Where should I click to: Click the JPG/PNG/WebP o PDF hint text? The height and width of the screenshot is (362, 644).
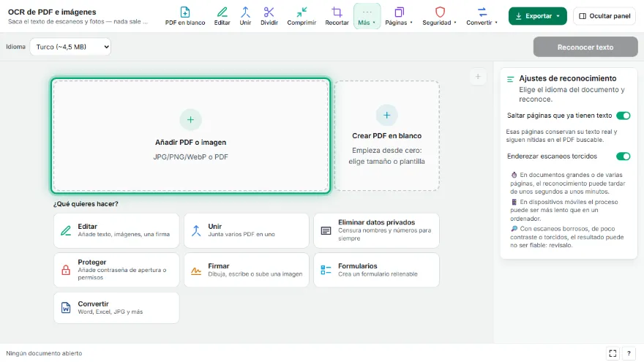[x=190, y=157]
